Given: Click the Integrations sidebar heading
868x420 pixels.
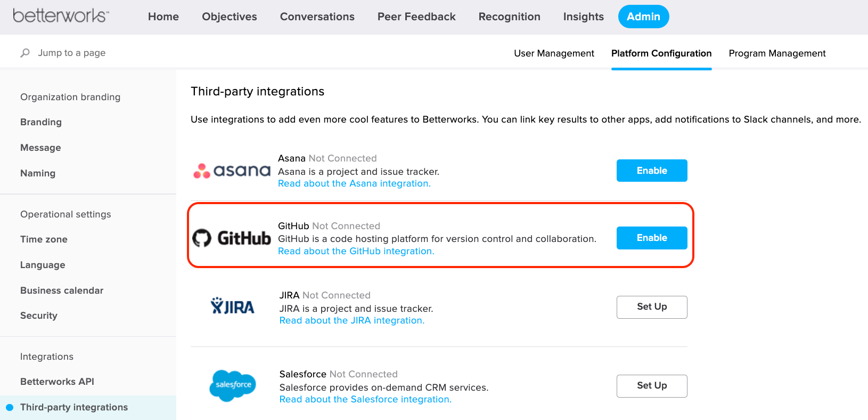Looking at the screenshot, I should pyautogui.click(x=47, y=357).
